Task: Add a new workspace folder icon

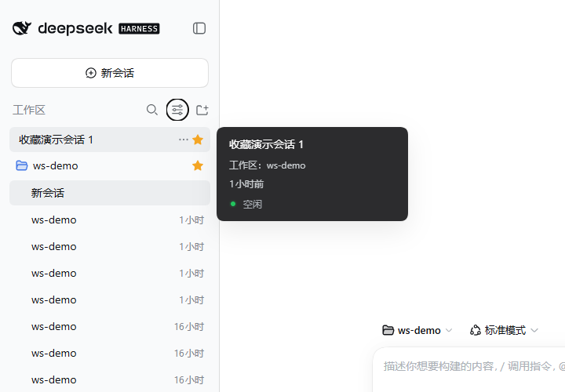Action: tap(202, 110)
